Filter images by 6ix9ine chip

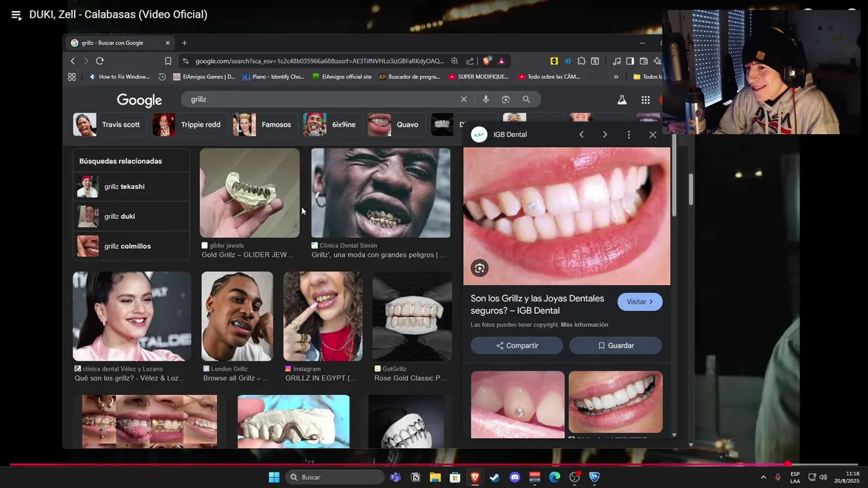pyautogui.click(x=332, y=125)
